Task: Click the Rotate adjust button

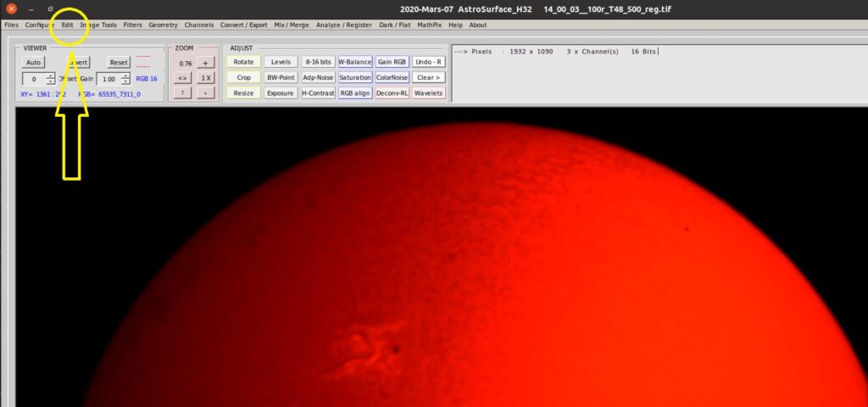Action: (x=243, y=62)
